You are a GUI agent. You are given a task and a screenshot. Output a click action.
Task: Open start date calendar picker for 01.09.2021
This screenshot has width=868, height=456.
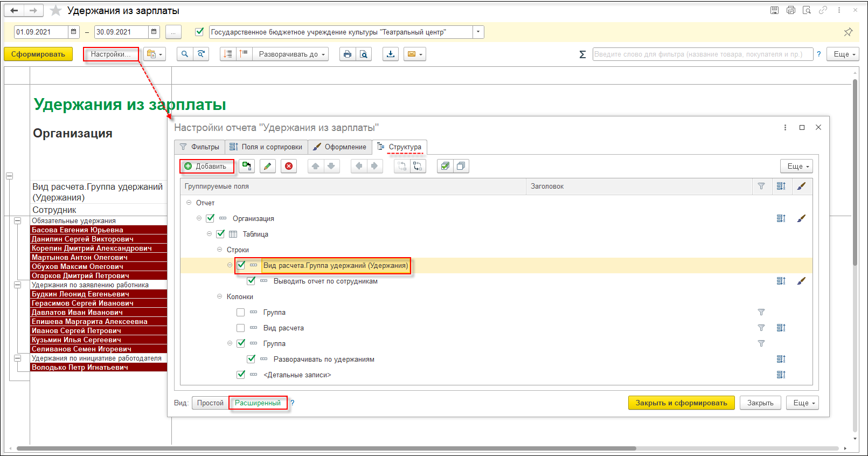point(74,32)
